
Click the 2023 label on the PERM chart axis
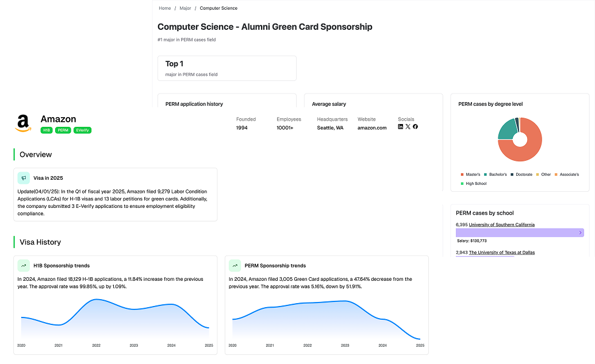tap(345, 346)
